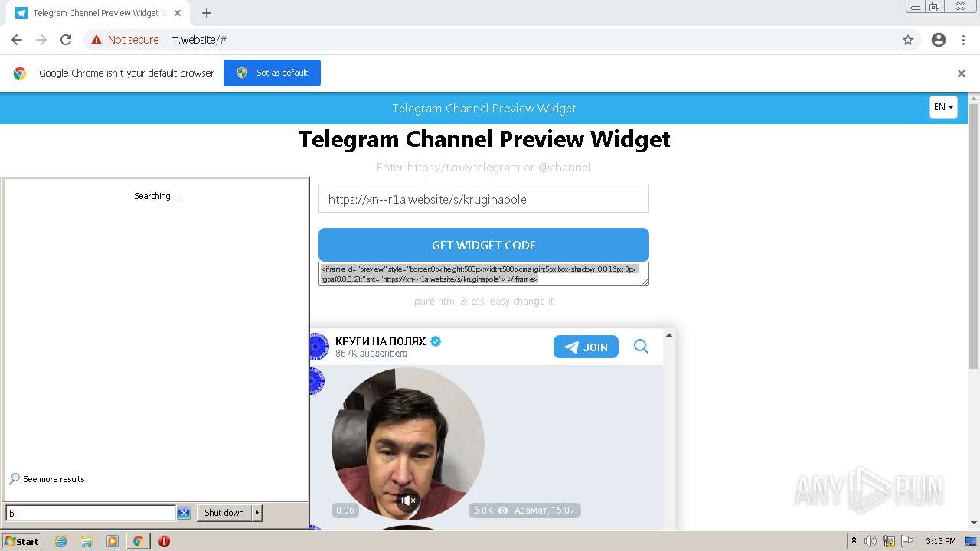Click the message author avatar beside video
Viewport: 980px width, 551px height.
click(x=316, y=381)
